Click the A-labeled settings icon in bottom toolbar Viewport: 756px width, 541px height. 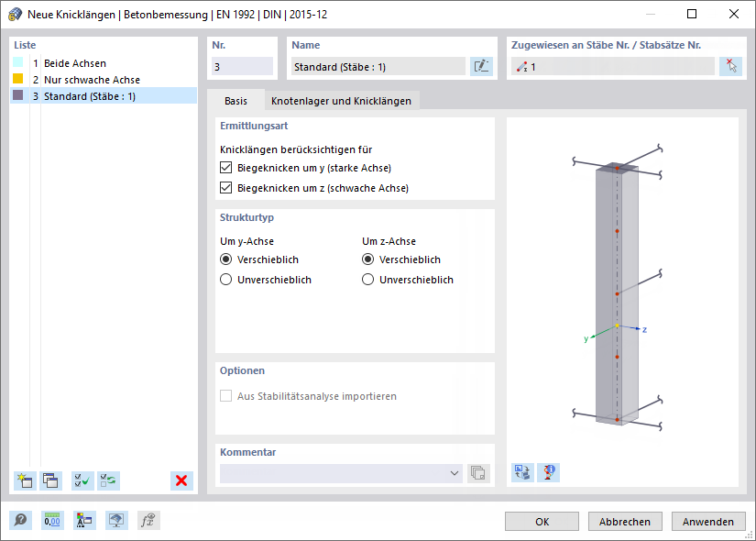[x=84, y=520]
